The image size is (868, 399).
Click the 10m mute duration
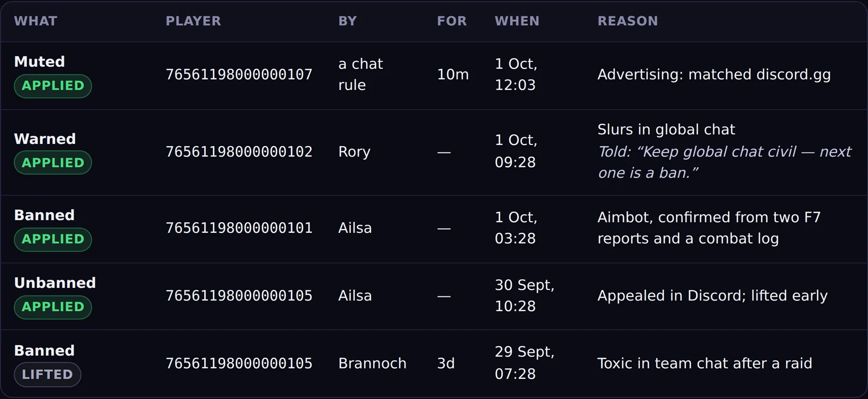(x=453, y=75)
